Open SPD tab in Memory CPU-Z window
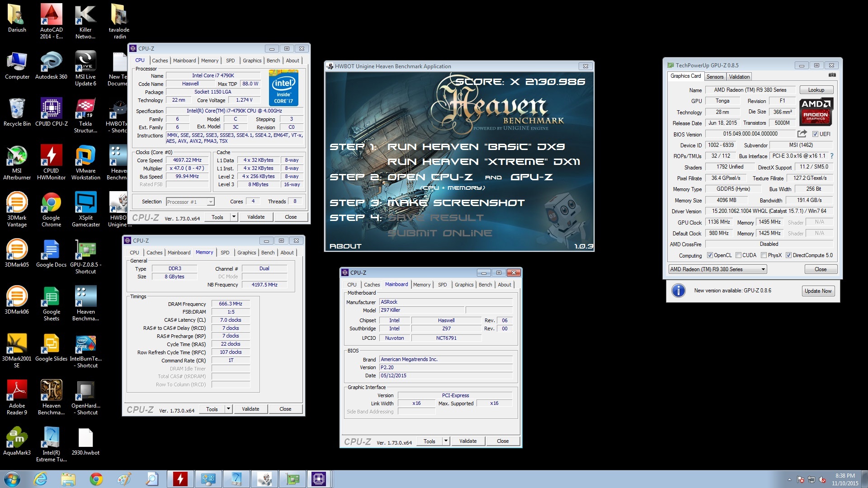Viewport: 868px width, 488px height. (225, 253)
